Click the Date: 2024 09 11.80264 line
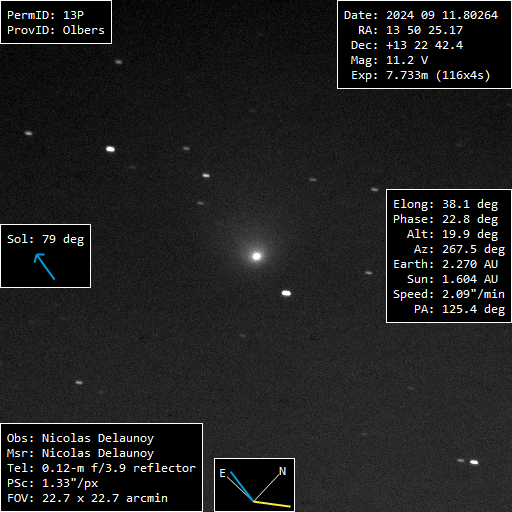The width and height of the screenshot is (512, 512). tap(421, 15)
